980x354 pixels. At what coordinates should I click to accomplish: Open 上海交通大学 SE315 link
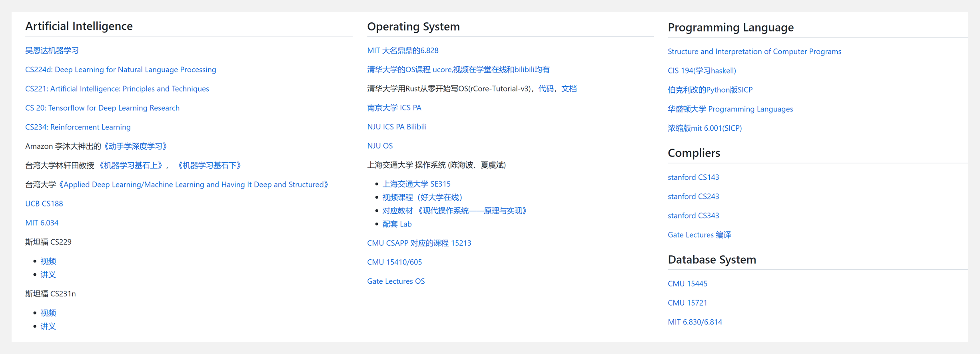click(x=416, y=184)
